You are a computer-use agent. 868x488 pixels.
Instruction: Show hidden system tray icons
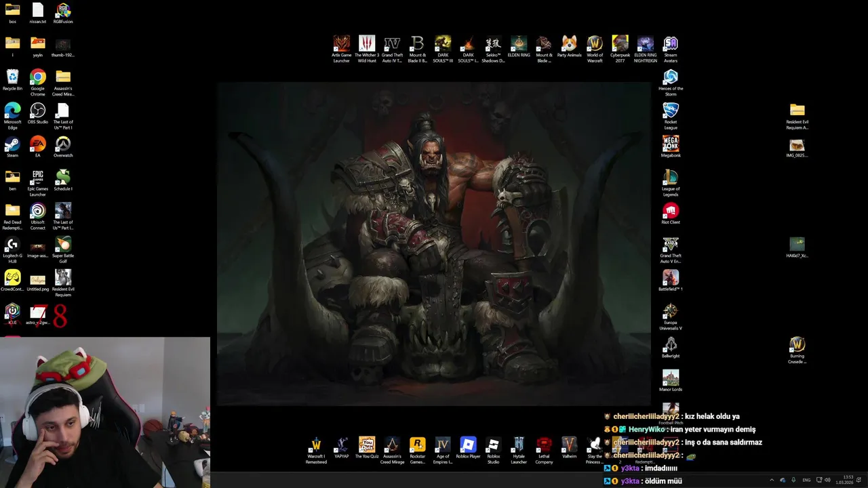(x=771, y=480)
